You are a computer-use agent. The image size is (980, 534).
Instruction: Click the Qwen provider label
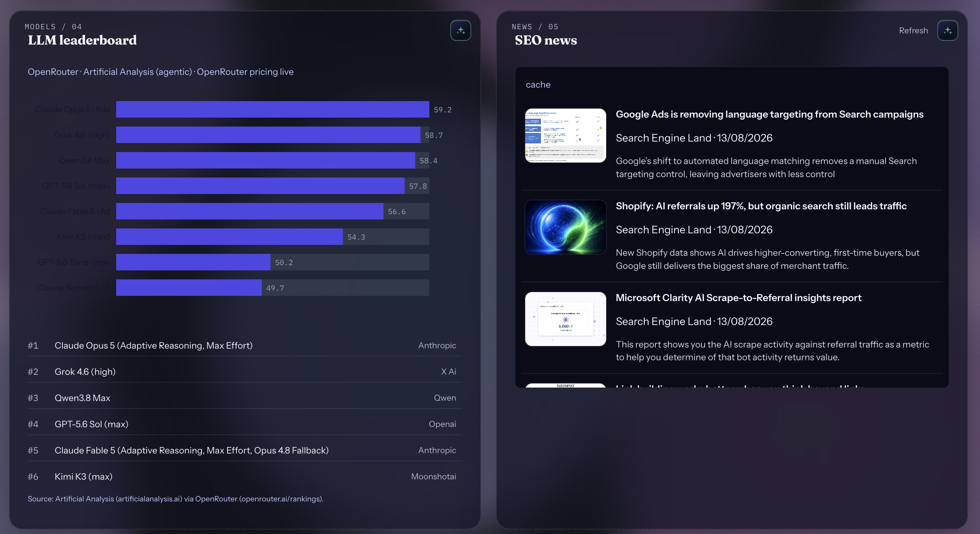pos(445,398)
